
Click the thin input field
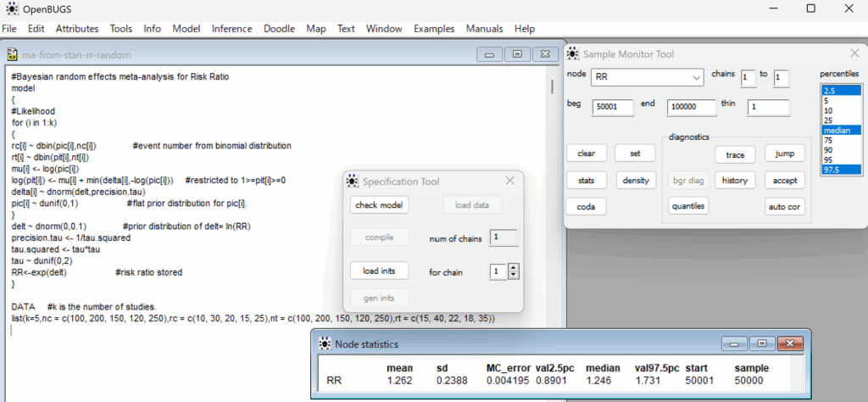pyautogui.click(x=768, y=108)
